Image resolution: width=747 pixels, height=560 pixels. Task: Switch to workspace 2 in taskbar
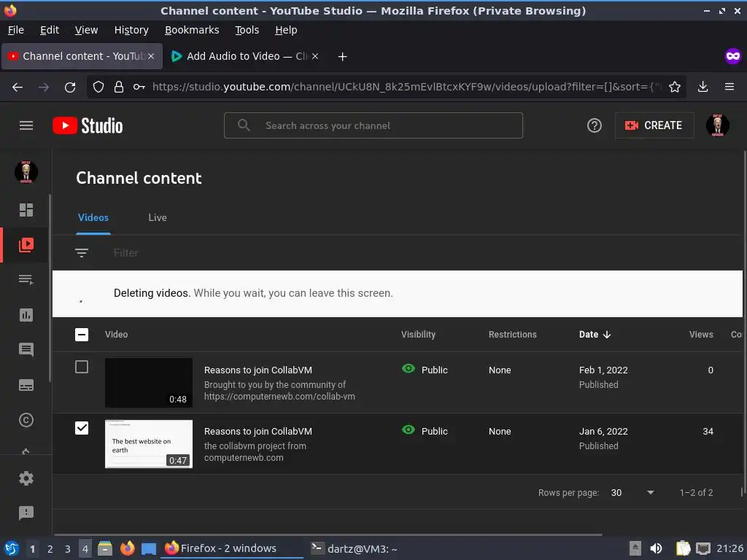click(x=50, y=549)
